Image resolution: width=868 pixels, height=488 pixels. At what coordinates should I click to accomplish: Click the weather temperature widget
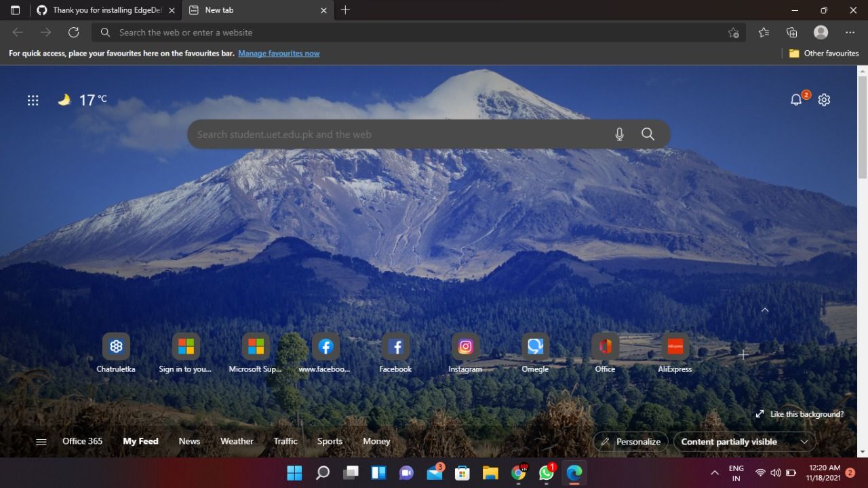pos(81,100)
